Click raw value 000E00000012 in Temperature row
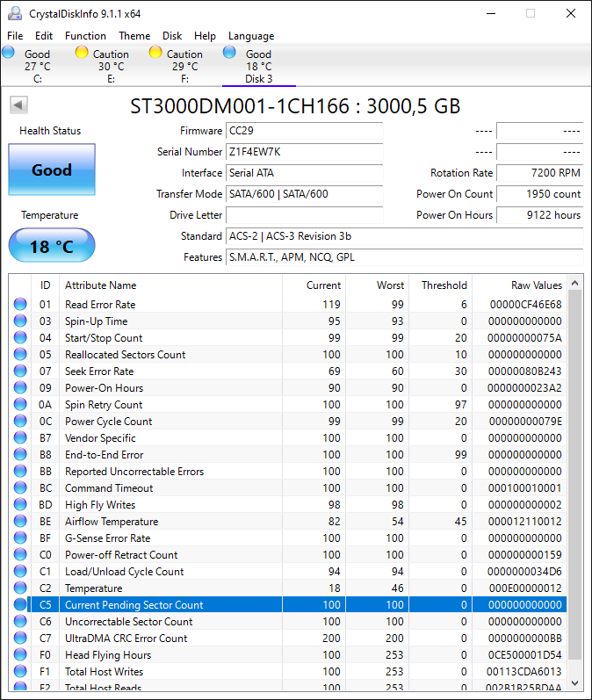Screen dimensions: 592x700 coord(525,588)
